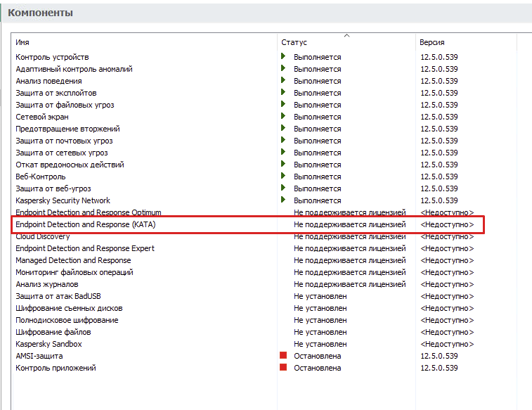This screenshot has height=410, width=532.
Task: Click the green running icon for Адаптивный контроль аномалий
Action: click(x=283, y=68)
